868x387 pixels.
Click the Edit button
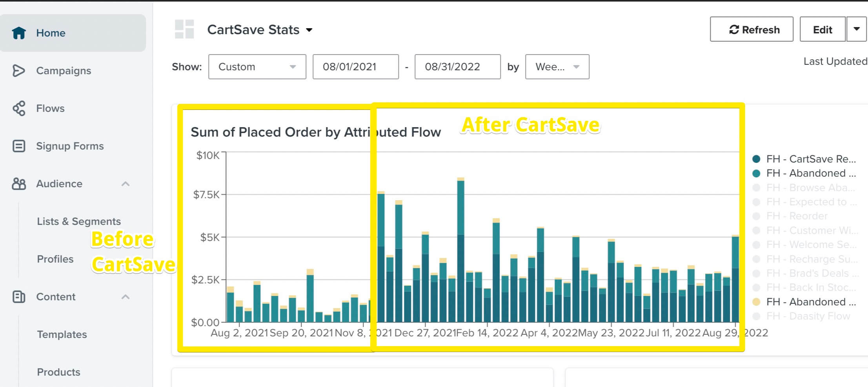[822, 29]
